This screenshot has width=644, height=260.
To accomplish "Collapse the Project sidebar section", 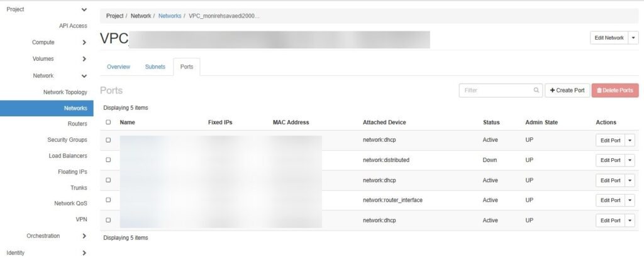I will [84, 9].
